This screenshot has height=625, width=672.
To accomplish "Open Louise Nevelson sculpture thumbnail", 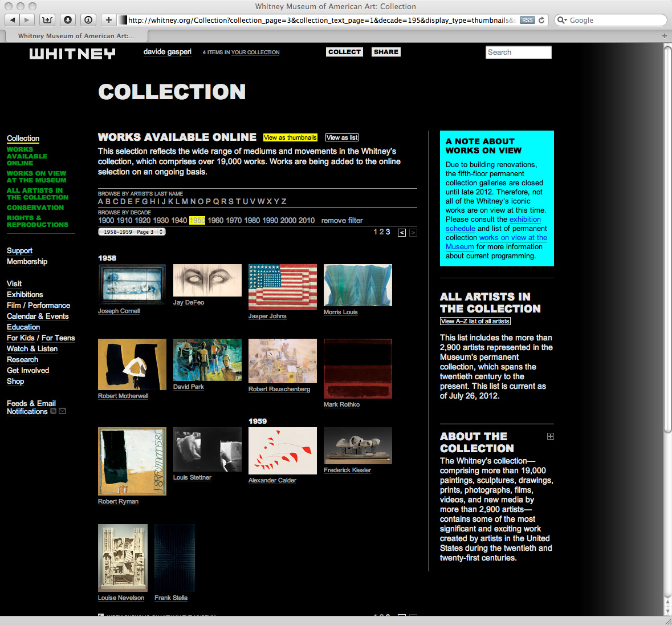I will 123,558.
